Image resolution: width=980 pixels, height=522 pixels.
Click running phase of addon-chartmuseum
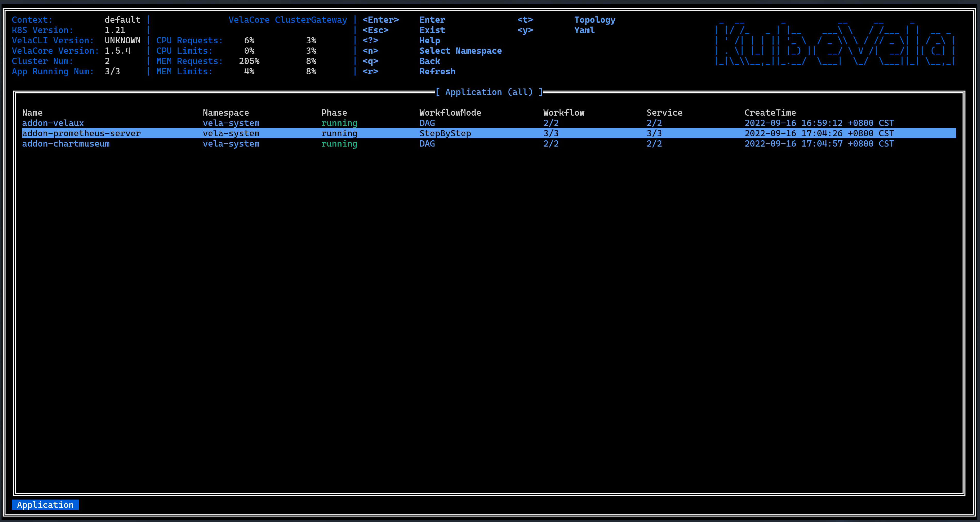339,143
